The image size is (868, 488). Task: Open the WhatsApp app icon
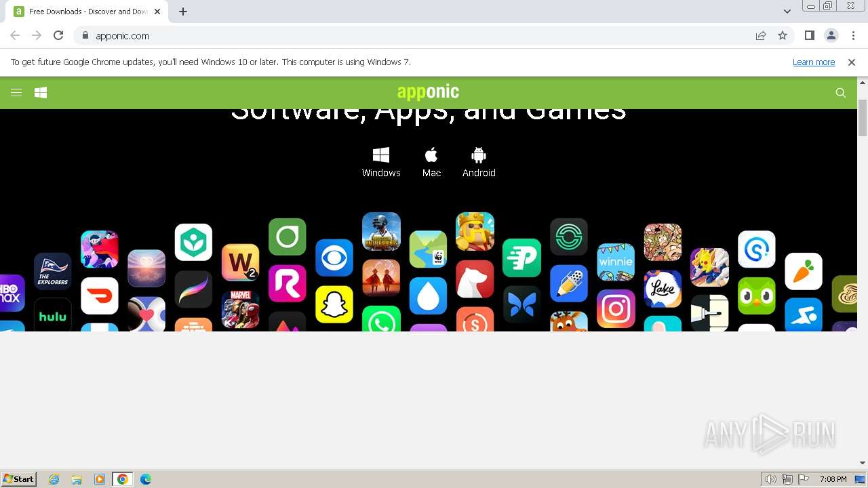pyautogui.click(x=381, y=319)
